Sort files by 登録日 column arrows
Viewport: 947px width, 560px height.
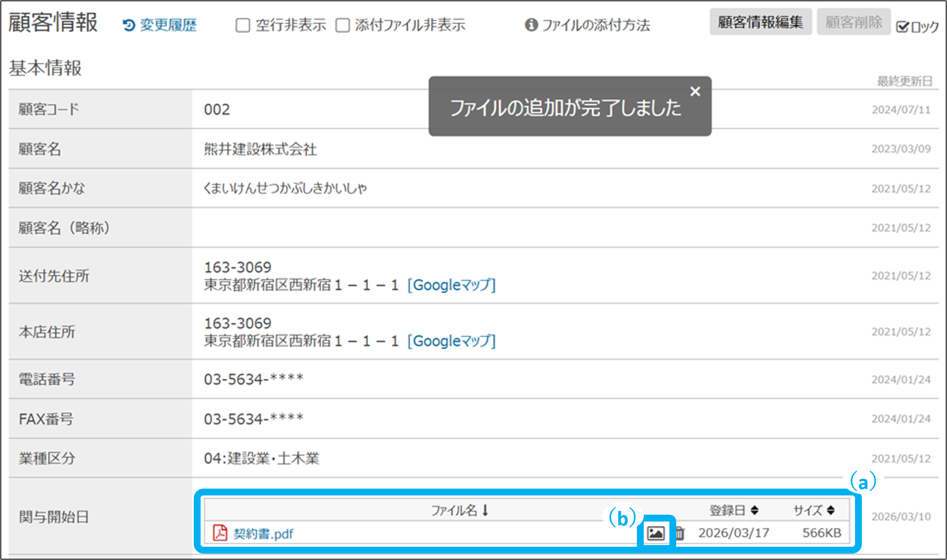[755, 510]
